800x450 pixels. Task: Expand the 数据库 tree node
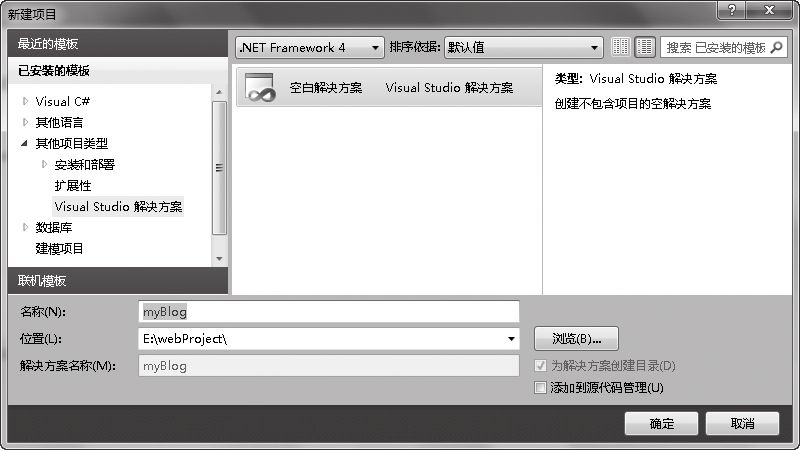25,227
